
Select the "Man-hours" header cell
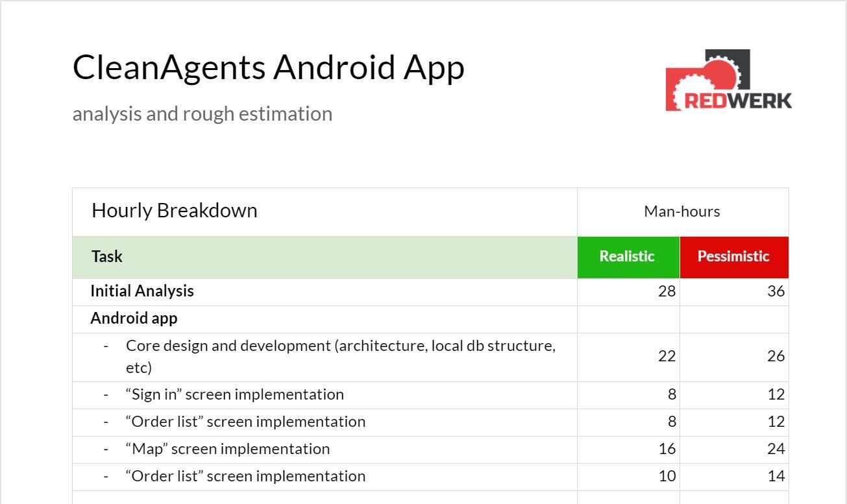click(681, 211)
